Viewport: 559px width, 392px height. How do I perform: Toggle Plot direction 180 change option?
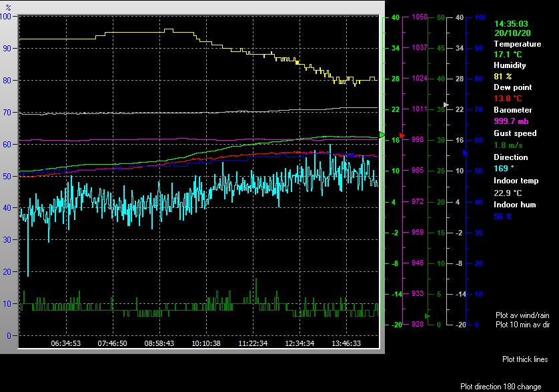tap(500, 387)
